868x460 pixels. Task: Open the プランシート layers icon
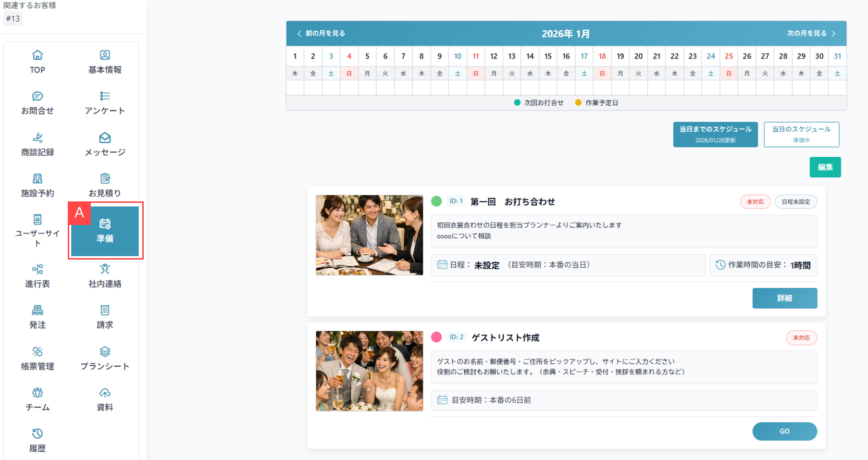(105, 351)
